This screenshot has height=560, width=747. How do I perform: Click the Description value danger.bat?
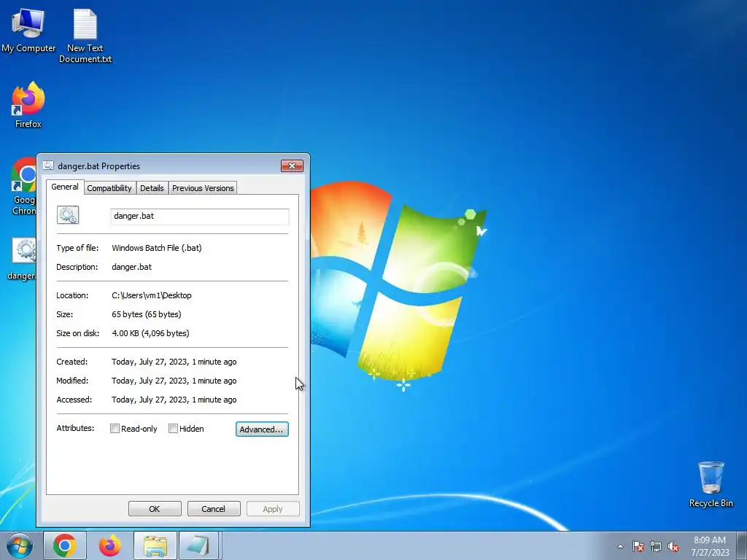[x=131, y=267]
